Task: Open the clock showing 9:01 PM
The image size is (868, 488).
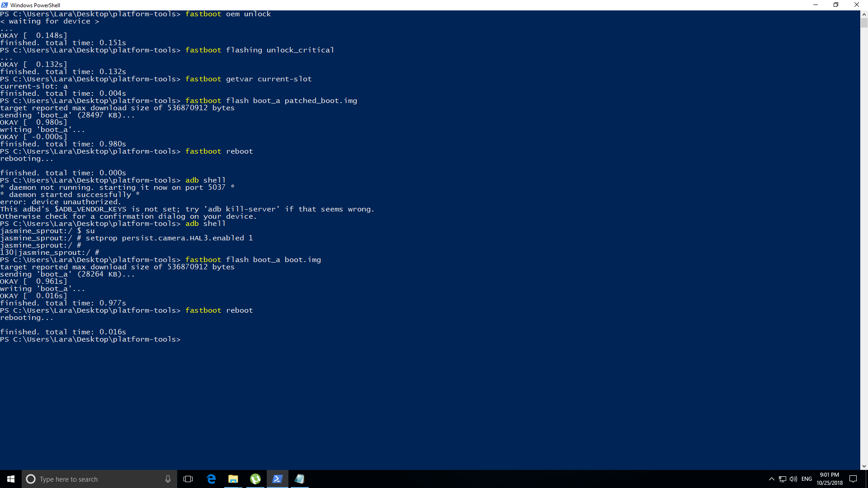Action: [830, 479]
